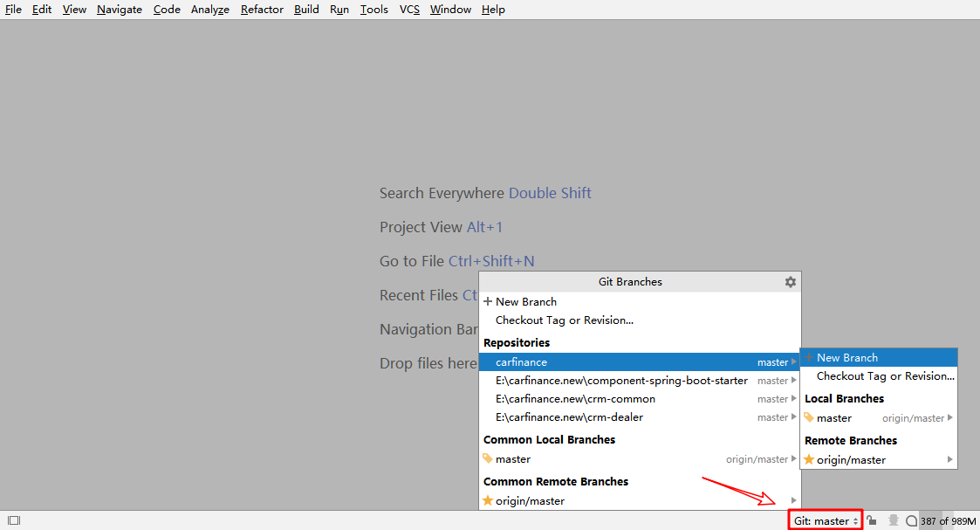The width and height of the screenshot is (980, 530).
Task: Select local master branch in carfinance submenu
Action: [834, 418]
